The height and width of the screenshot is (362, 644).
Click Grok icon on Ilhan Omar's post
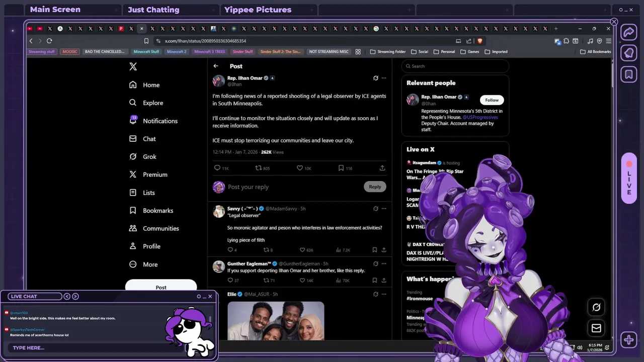pos(375,78)
